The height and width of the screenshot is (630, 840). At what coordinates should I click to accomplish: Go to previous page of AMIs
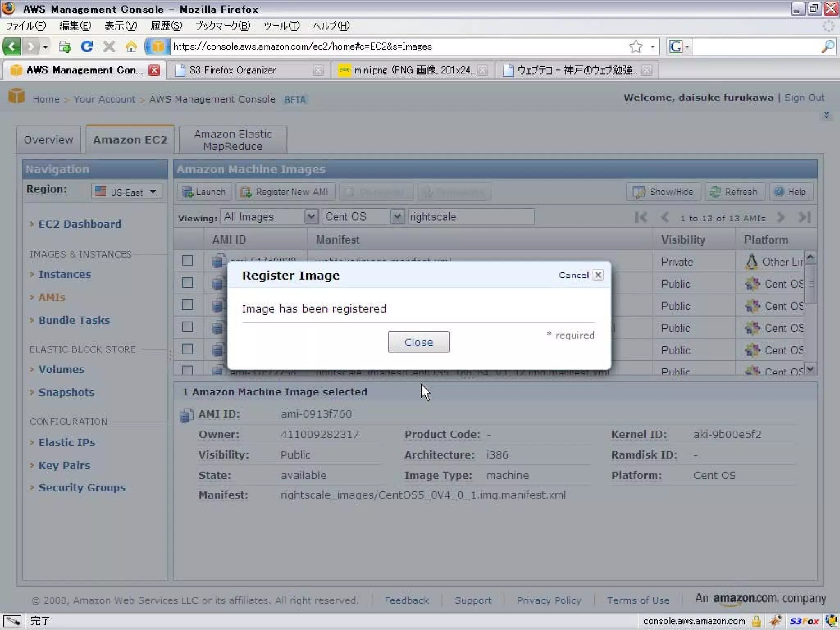[x=665, y=217]
